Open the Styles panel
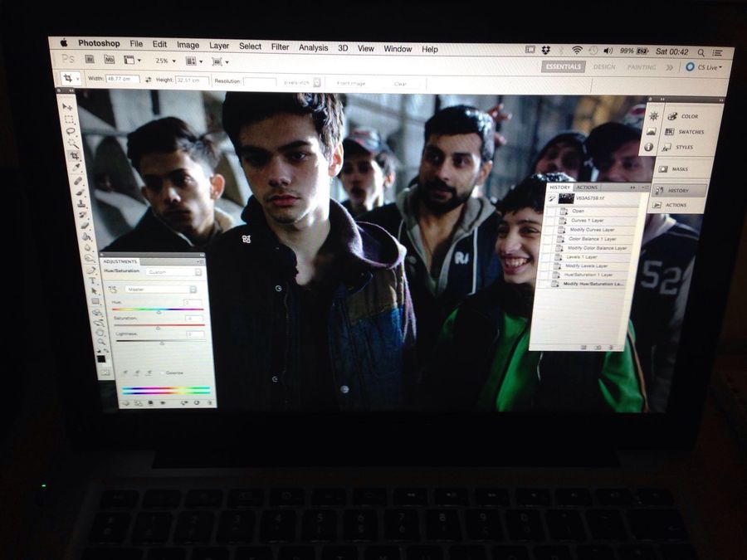 pyautogui.click(x=678, y=147)
